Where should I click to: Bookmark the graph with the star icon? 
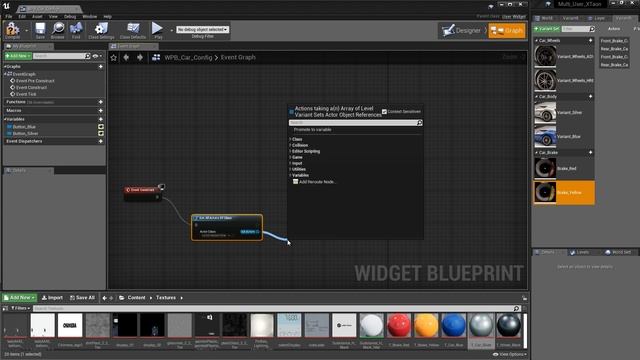click(114, 58)
